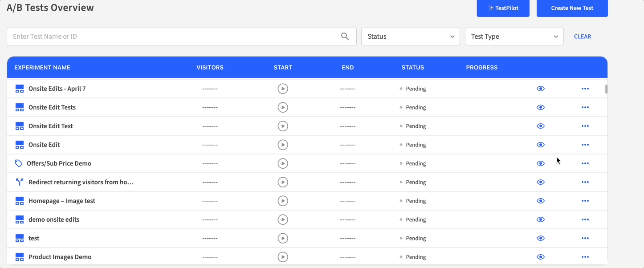
Task: Open more options for demo onsite edits
Action: point(585,219)
